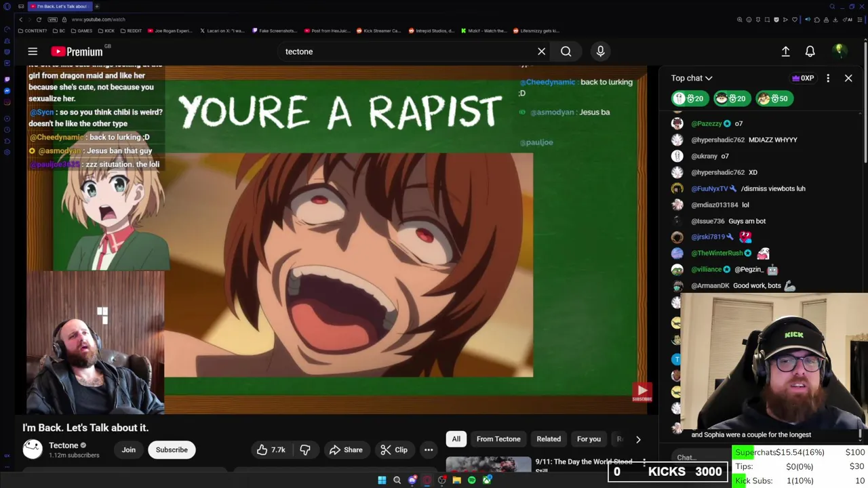The width and height of the screenshot is (868, 488).
Task: Click the 50 points chat badge
Action: [x=774, y=98]
